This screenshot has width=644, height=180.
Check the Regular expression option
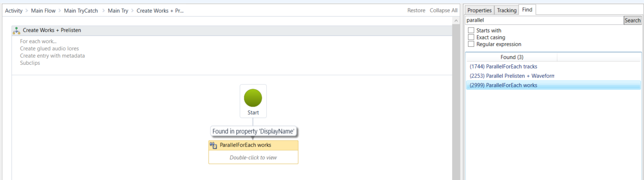pyautogui.click(x=471, y=44)
